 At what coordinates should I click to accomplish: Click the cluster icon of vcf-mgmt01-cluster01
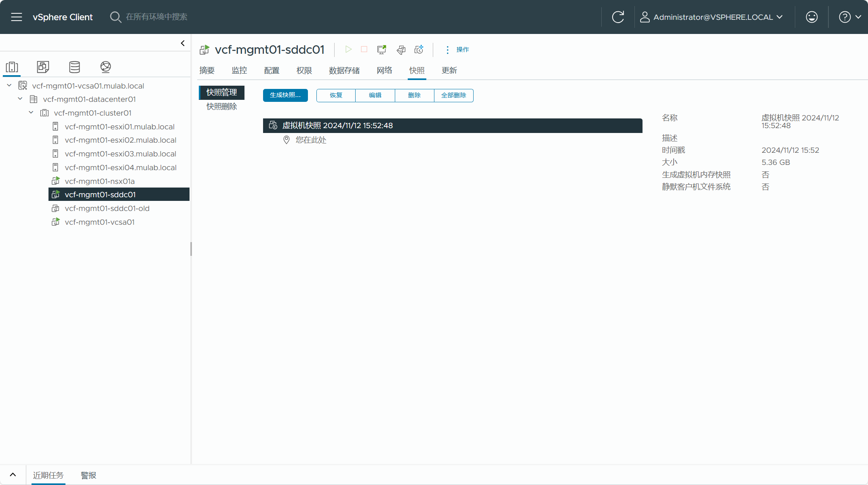tap(44, 113)
